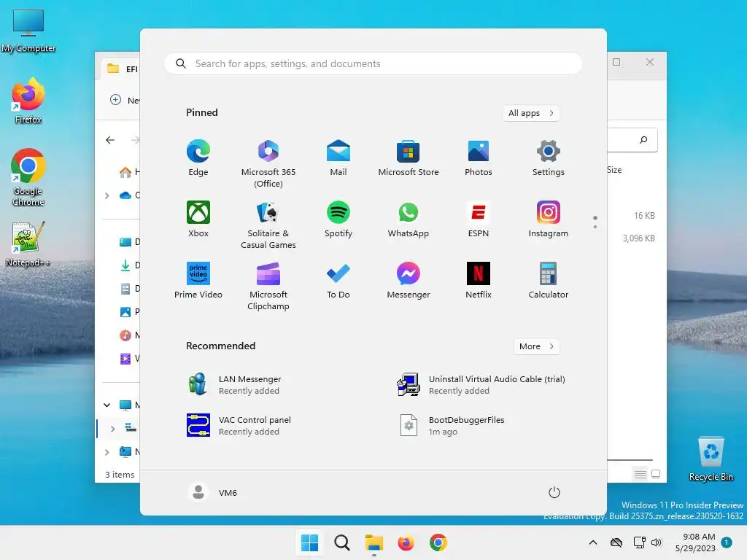Select Google Chrome desktop shortcut
The width and height of the screenshot is (747, 560).
[x=28, y=177]
